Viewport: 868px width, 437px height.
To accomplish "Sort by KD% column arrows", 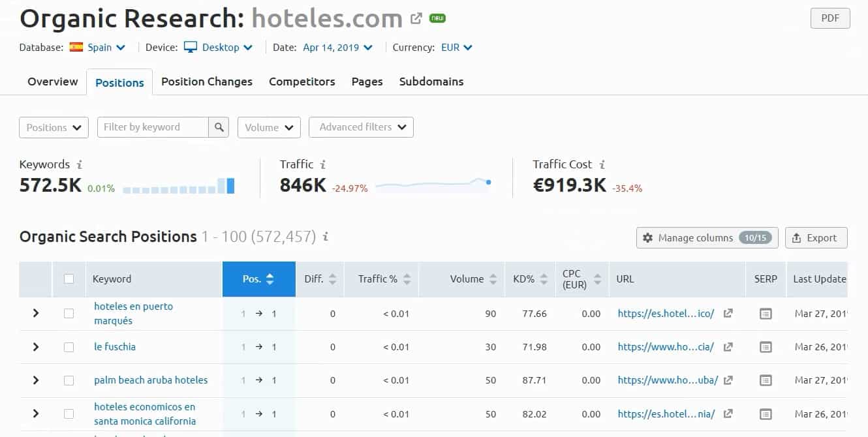I will point(544,279).
